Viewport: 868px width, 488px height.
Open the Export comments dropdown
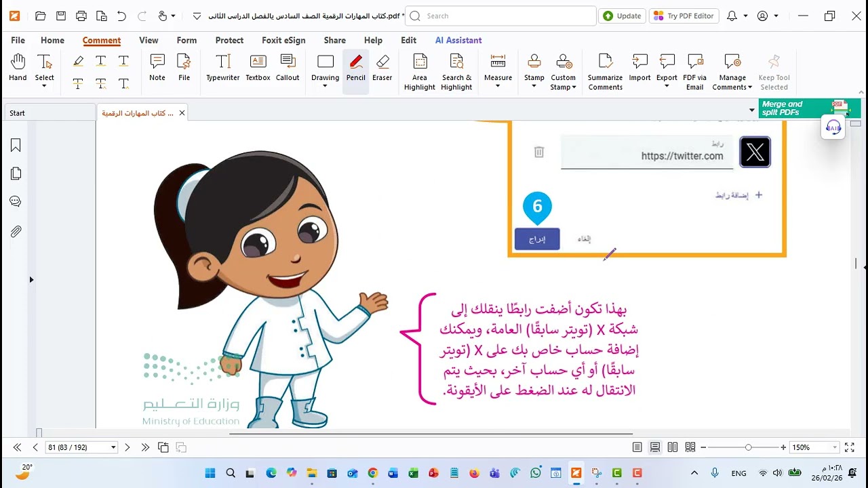pyautogui.click(x=667, y=87)
